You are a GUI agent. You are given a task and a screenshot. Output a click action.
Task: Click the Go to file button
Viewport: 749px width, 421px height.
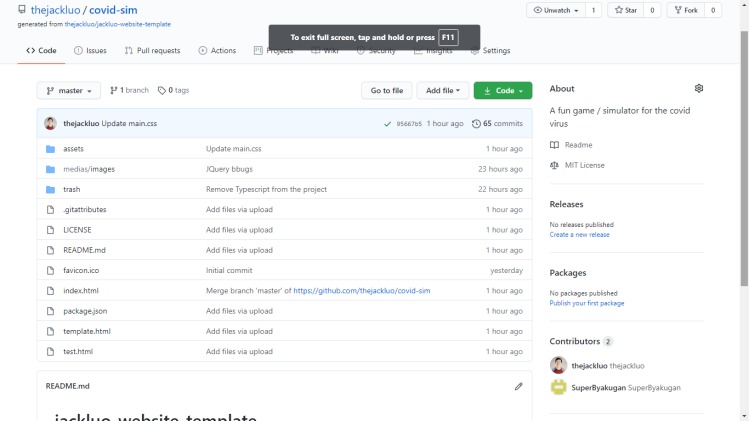point(387,90)
